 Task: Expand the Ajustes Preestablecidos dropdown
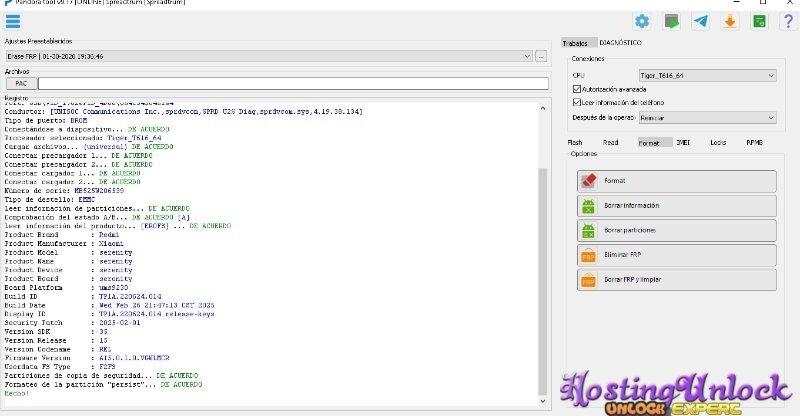pos(525,56)
